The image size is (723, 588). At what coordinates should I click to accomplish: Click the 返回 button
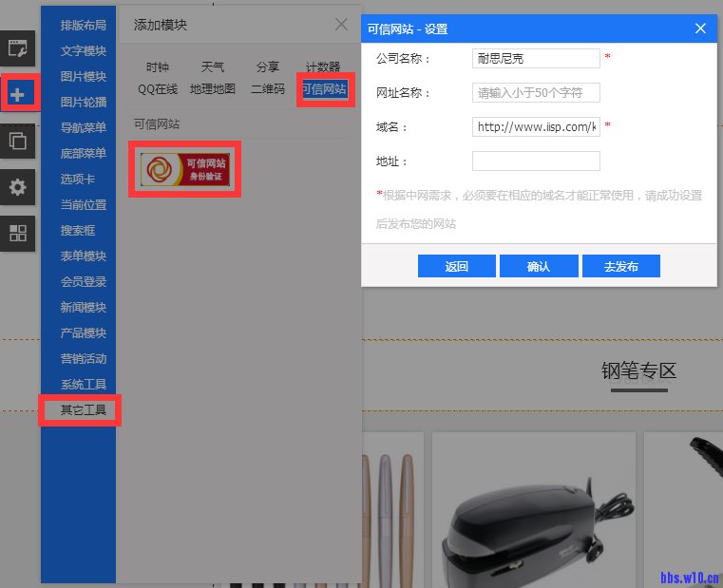pos(457,267)
